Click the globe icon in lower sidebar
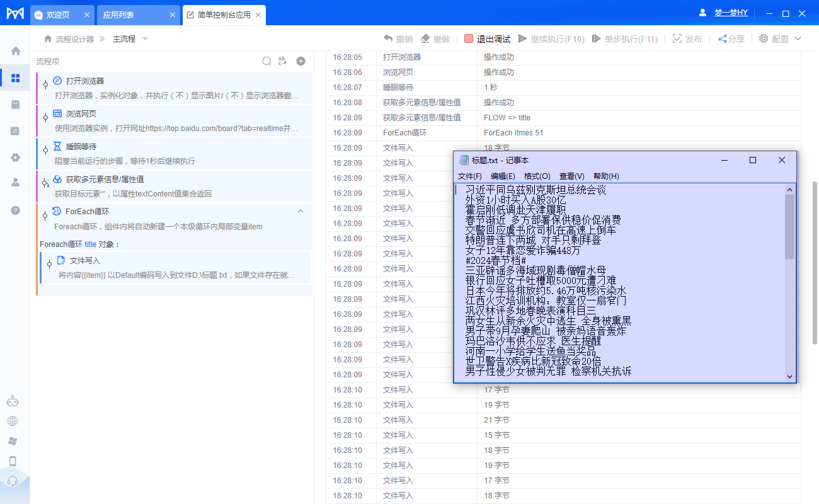 13,421
